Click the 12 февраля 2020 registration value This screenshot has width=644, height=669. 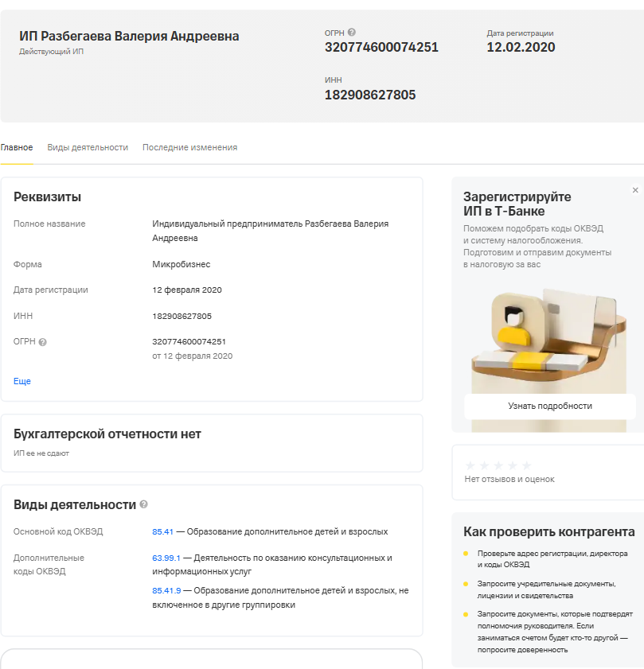[x=187, y=290]
